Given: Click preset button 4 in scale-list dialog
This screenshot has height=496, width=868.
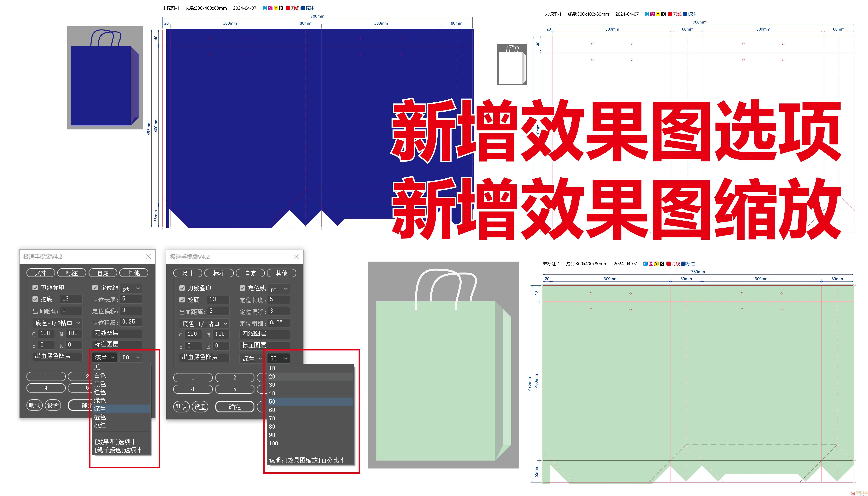Looking at the screenshot, I should (193, 389).
